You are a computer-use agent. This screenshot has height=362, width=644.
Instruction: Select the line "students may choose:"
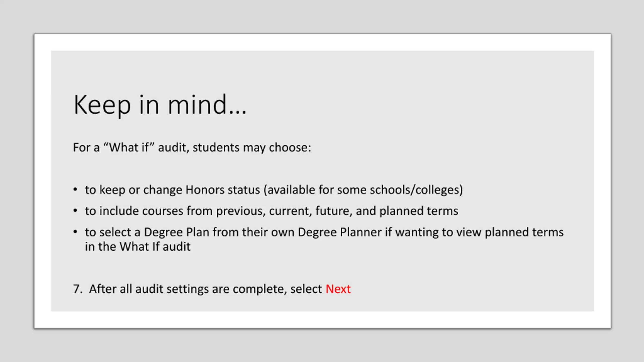pyautogui.click(x=252, y=148)
